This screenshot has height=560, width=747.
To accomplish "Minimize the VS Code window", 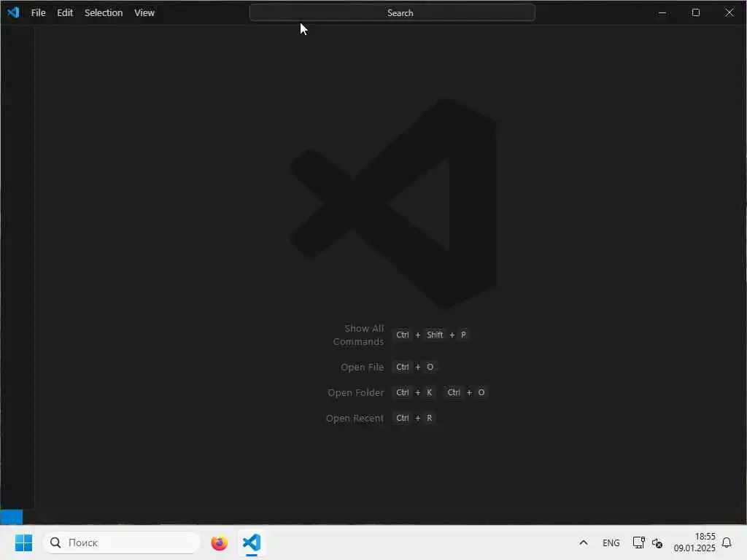I will (x=662, y=13).
